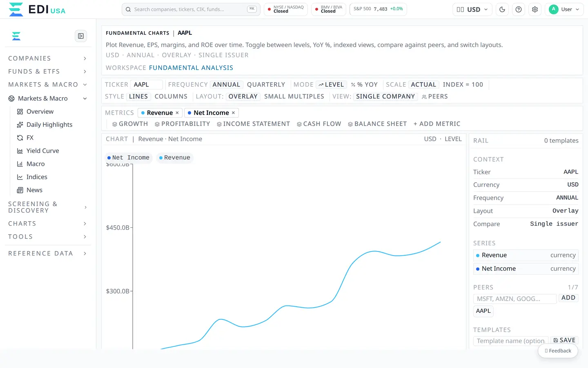Screen dimensions: 588x368
Task: Click the EDI USA logo in header
Action: pyautogui.click(x=37, y=9)
